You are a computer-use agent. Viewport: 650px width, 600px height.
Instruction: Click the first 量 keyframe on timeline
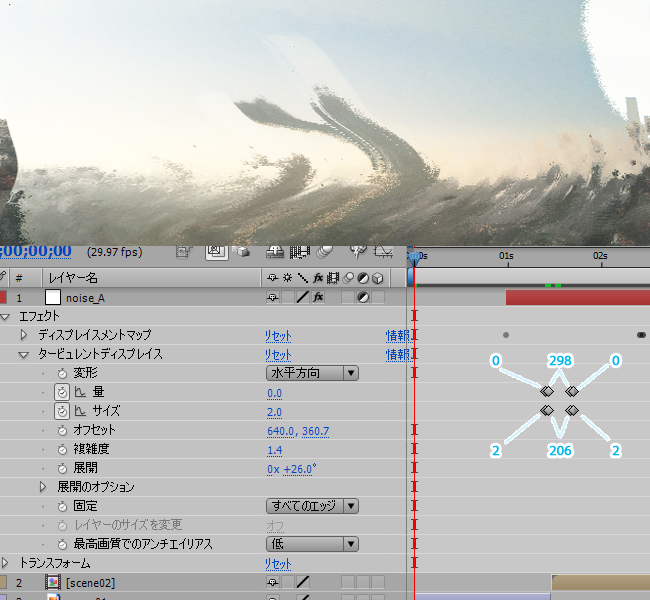(547, 391)
